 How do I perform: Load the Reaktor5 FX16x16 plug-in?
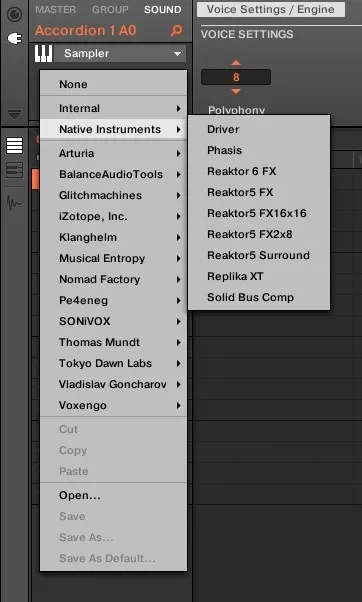pyautogui.click(x=259, y=213)
